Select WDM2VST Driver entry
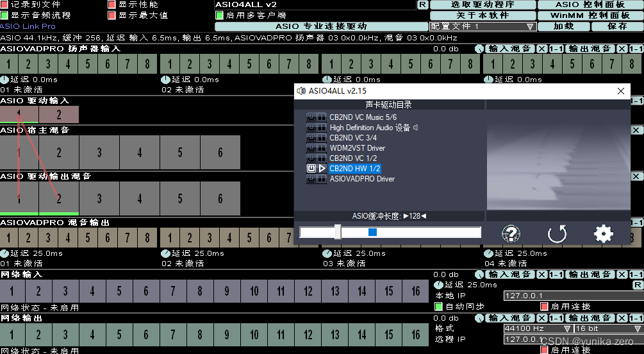The height and width of the screenshot is (354, 644). click(x=358, y=148)
